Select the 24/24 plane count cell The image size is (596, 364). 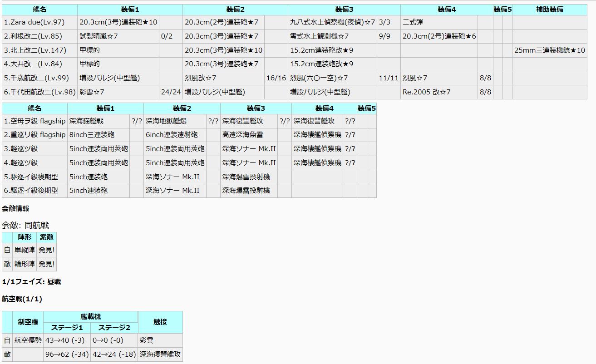(x=171, y=92)
